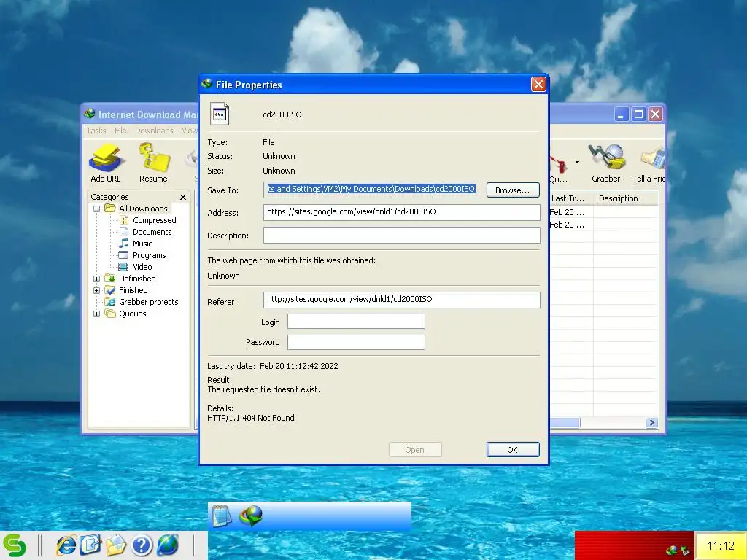
Task: Click the Internet Download Manager title icon
Action: (x=90, y=114)
